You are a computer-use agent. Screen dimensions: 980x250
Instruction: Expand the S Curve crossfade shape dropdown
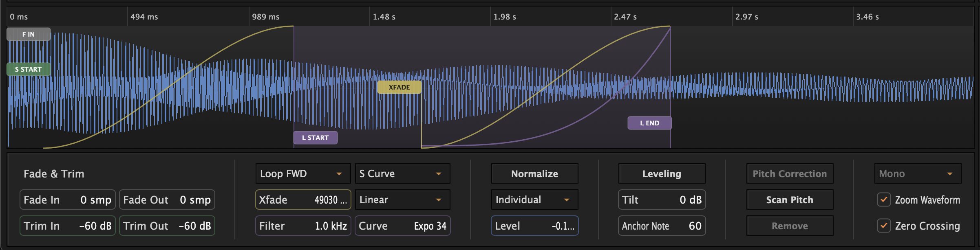[x=402, y=174]
